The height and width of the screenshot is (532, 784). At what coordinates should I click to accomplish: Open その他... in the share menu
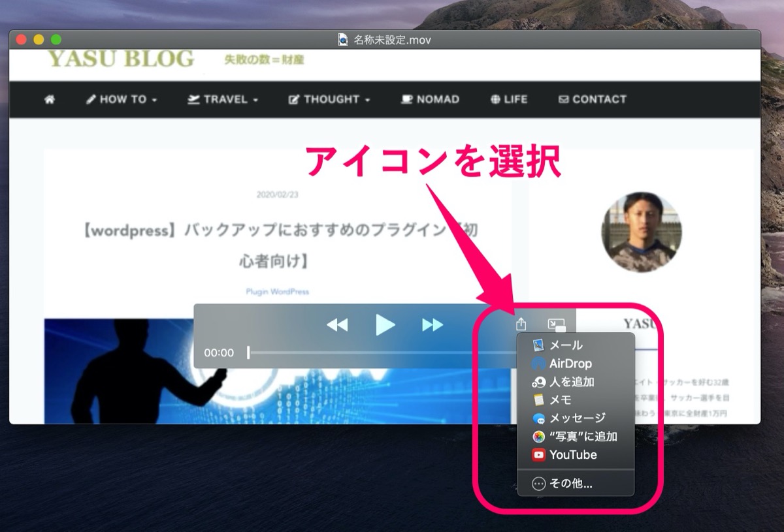576,484
